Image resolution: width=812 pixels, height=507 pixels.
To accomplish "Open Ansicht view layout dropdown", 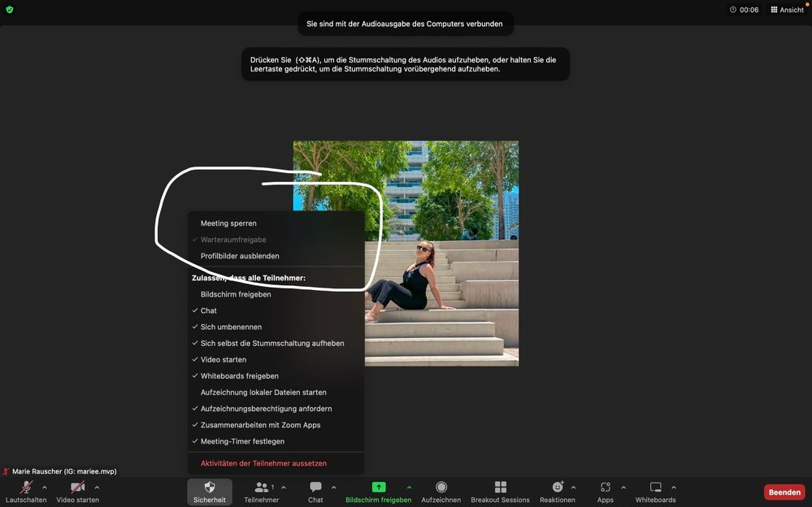I will coord(786,10).
